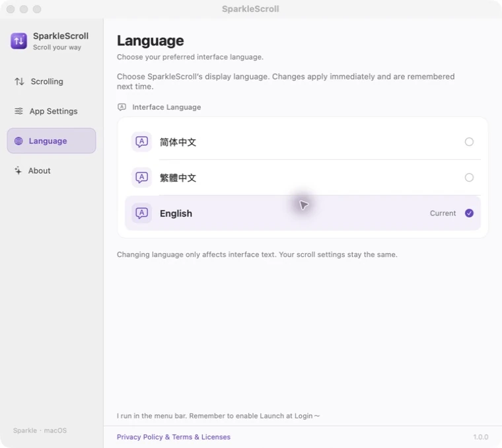
Task: Click the Interface Language header icon
Action: point(122,107)
